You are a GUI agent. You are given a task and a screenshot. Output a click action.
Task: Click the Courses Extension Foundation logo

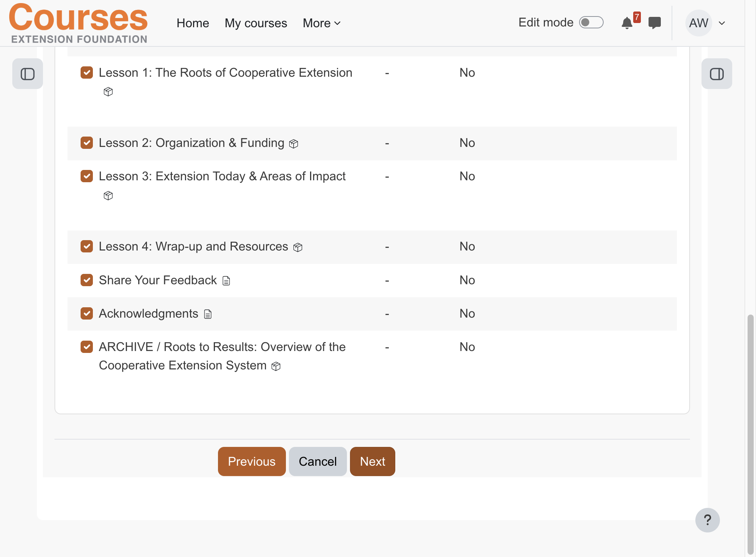[78, 23]
